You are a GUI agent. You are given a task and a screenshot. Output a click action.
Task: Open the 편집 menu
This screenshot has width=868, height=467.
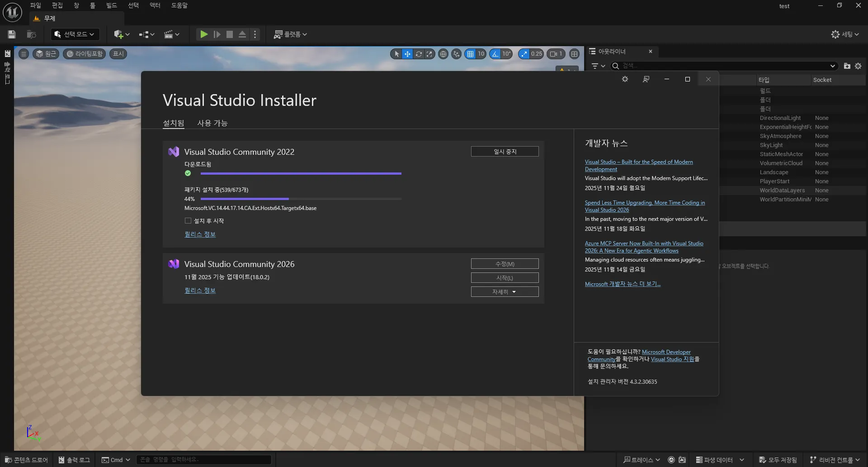(x=57, y=5)
